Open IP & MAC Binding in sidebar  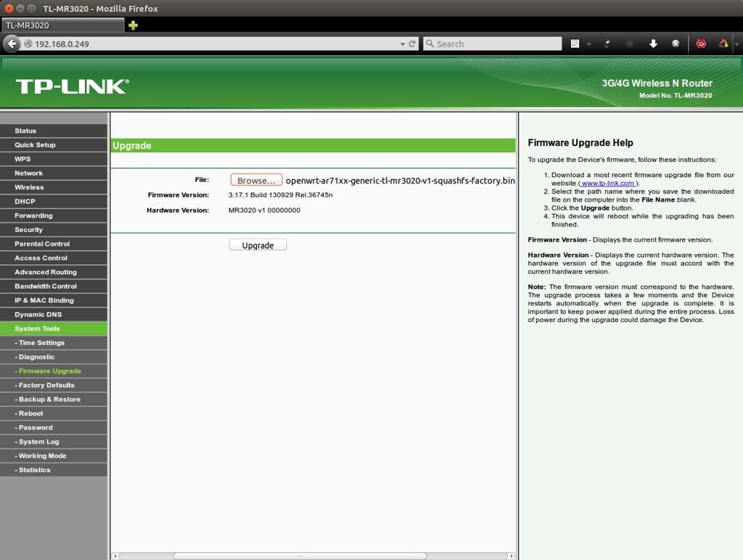coord(54,300)
